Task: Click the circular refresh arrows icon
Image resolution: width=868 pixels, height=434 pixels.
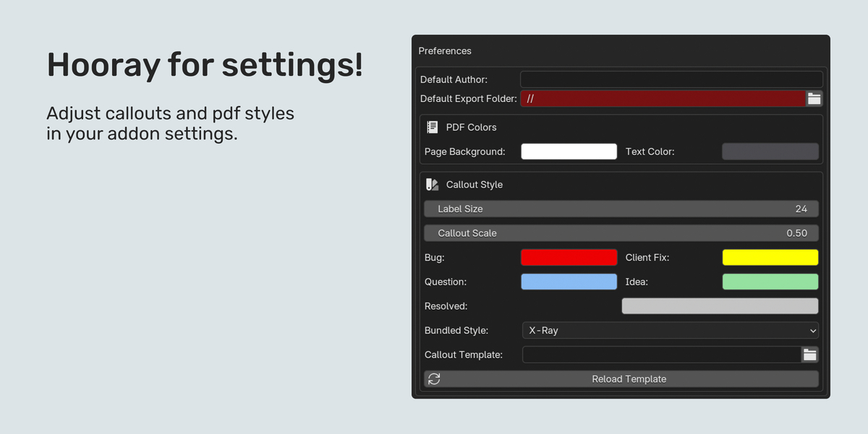Action: click(434, 379)
